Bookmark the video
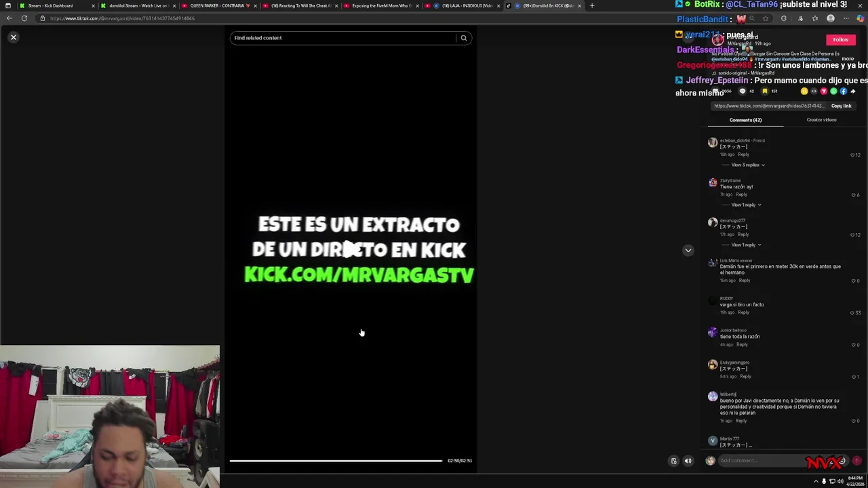Screen dimensions: 868x488 [x=765, y=91]
